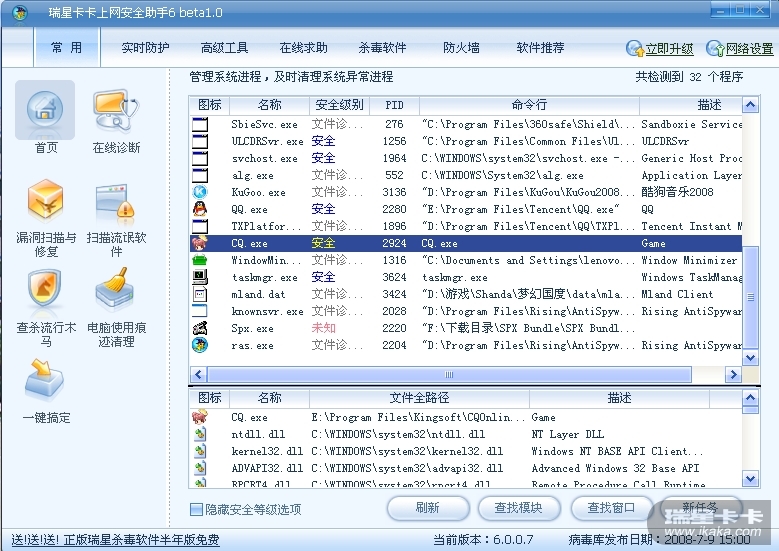Toggle 隐藏安全等级选项 checkbox
779x551 pixels.
(196, 509)
